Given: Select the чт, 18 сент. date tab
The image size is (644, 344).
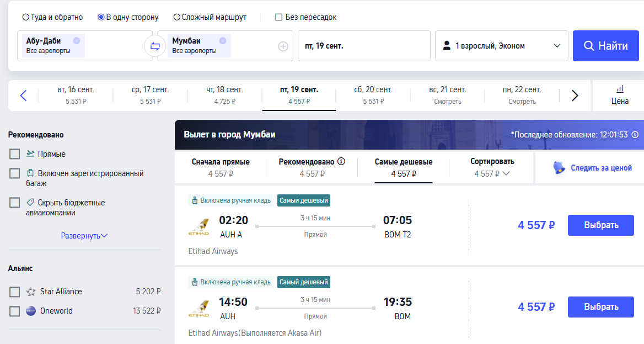Looking at the screenshot, I should pos(224,95).
